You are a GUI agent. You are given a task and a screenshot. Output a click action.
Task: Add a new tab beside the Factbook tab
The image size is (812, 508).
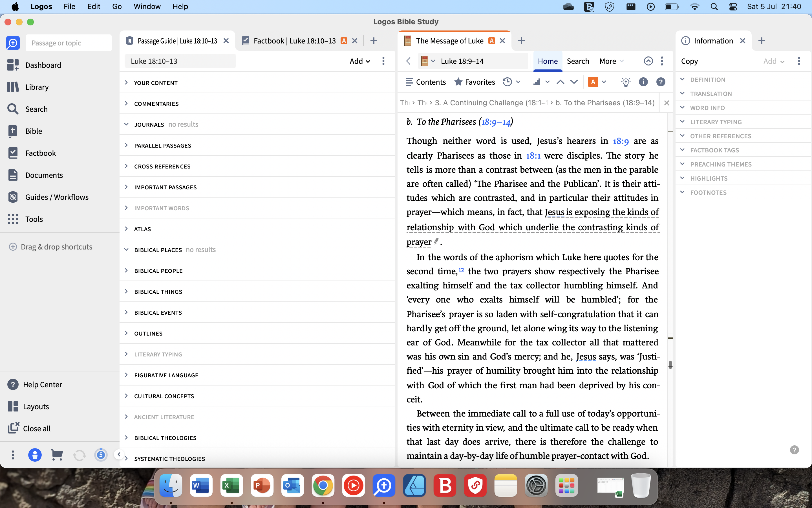pyautogui.click(x=374, y=41)
